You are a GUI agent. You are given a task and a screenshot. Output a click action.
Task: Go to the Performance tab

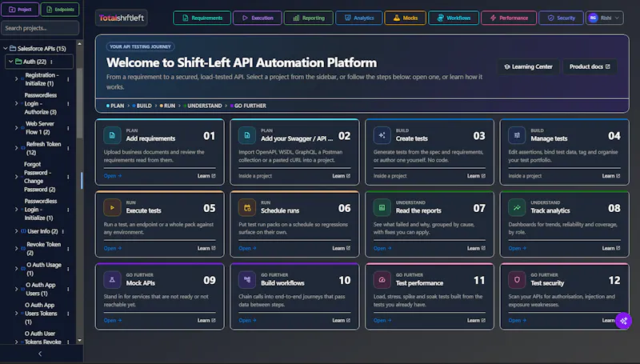[509, 18]
